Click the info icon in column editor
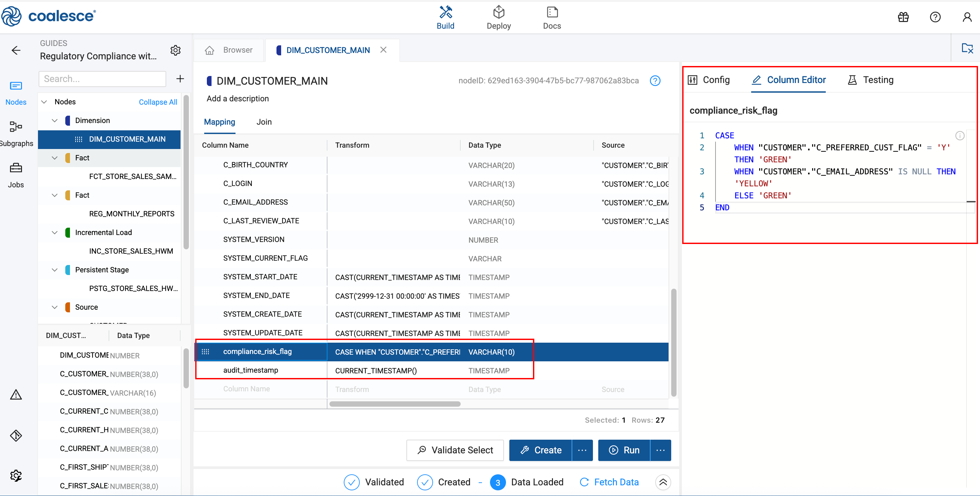980x496 pixels. (959, 136)
